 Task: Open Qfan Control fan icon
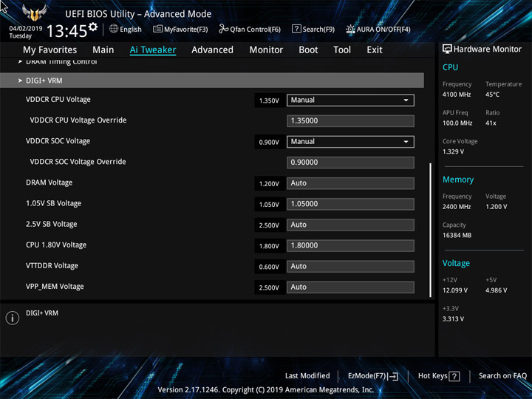(x=223, y=29)
